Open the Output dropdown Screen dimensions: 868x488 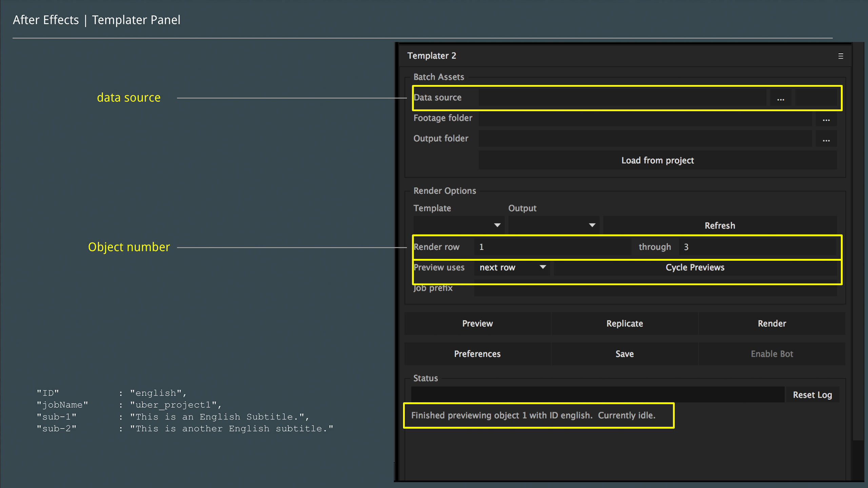coord(553,225)
